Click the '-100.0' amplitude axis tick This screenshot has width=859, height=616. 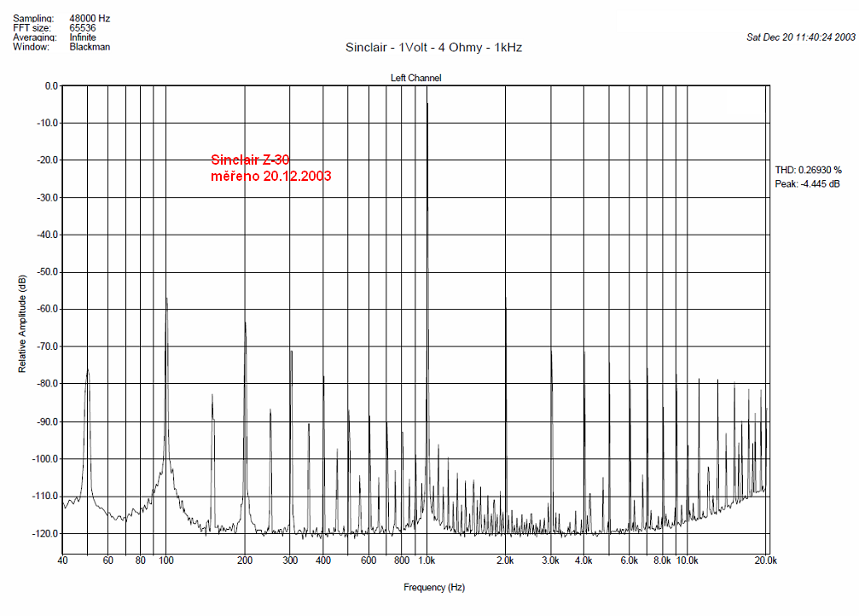tap(45, 459)
